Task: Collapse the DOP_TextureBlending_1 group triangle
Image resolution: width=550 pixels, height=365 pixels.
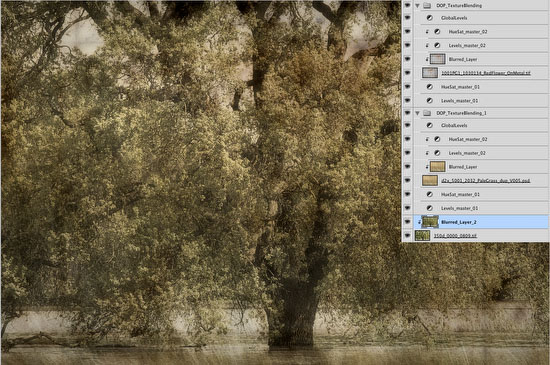Action: (x=417, y=113)
